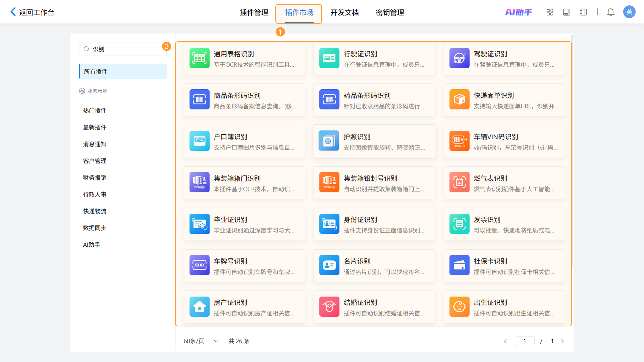Select 财务报销 category in sidebar
This screenshot has width=644, height=362.
(94, 178)
